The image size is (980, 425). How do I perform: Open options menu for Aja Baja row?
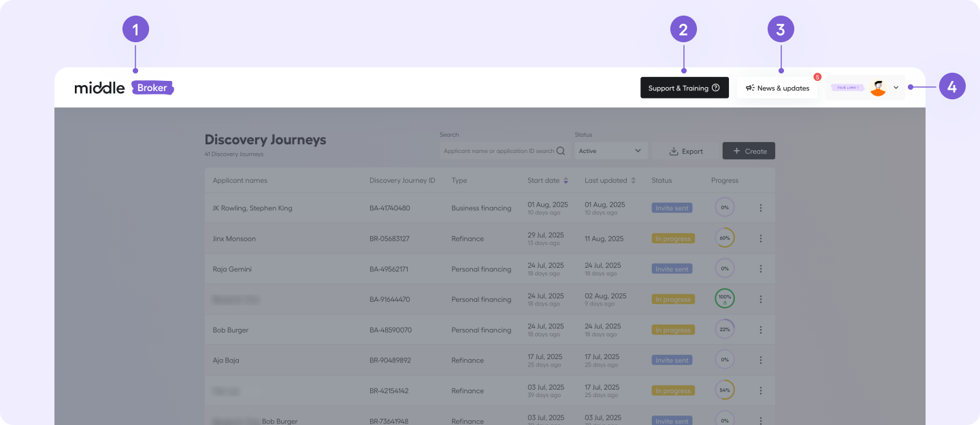tap(761, 360)
